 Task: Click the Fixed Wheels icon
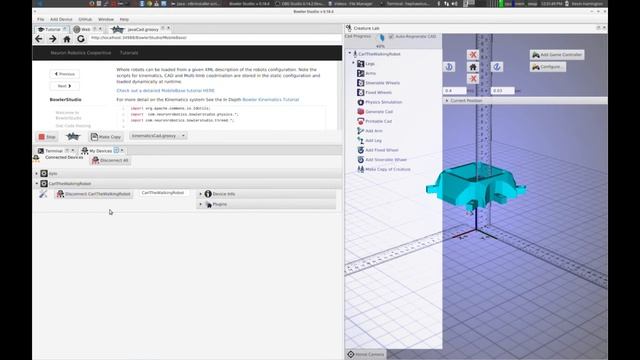(x=360, y=92)
